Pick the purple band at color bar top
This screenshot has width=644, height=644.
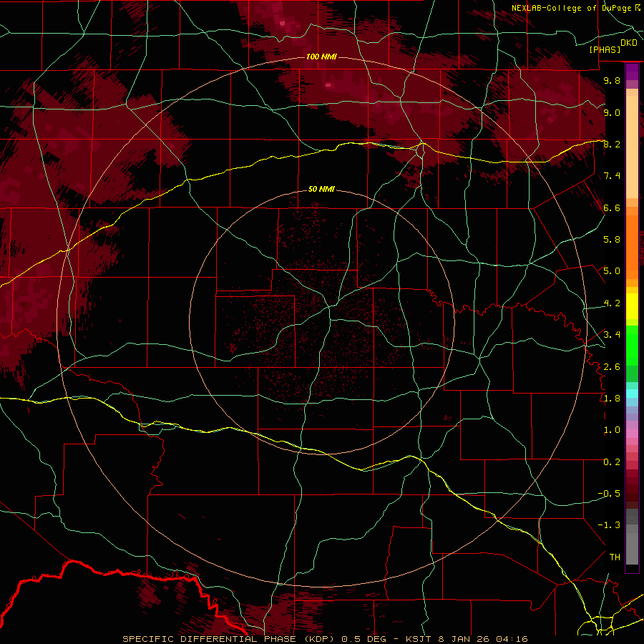click(x=632, y=72)
